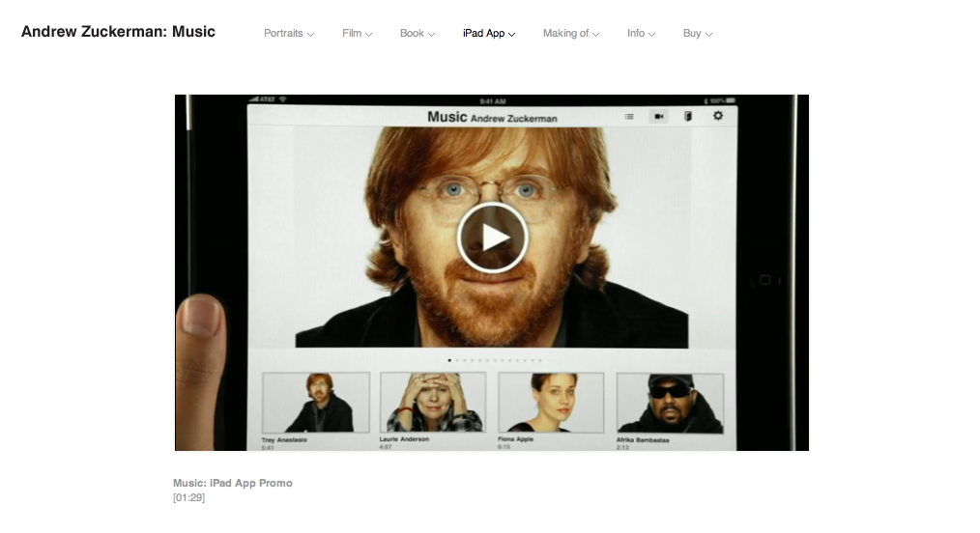Click the settings gear icon in video
This screenshot has height=533, width=980.
[718, 116]
